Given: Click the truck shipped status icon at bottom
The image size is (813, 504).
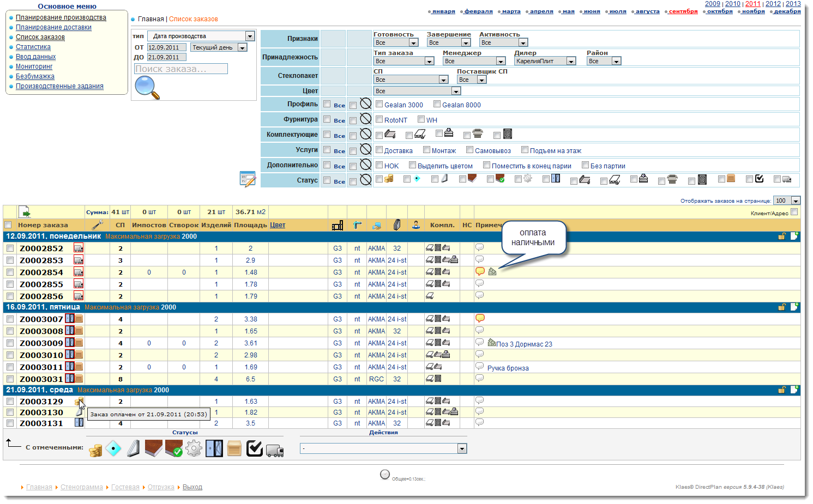Looking at the screenshot, I should [x=275, y=451].
